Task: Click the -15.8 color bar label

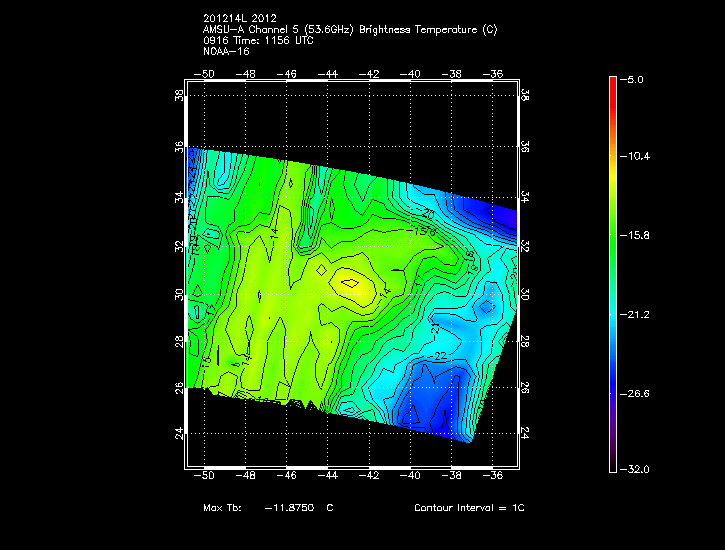Action: [638, 235]
